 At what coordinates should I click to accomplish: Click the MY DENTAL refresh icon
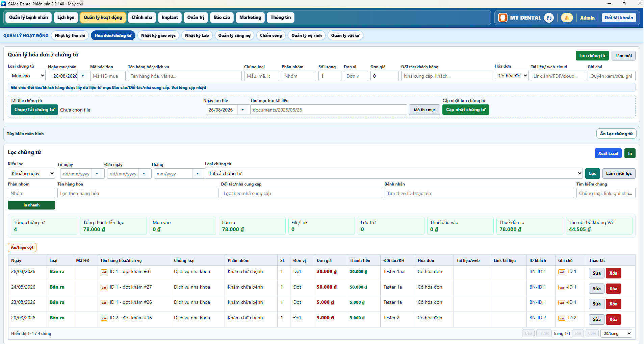tap(549, 18)
